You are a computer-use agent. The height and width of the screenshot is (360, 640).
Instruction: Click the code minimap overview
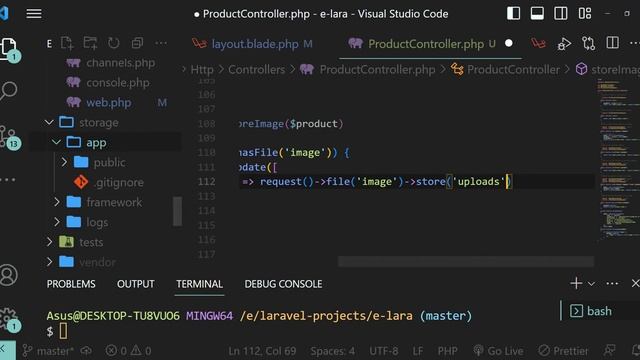(x=618, y=161)
